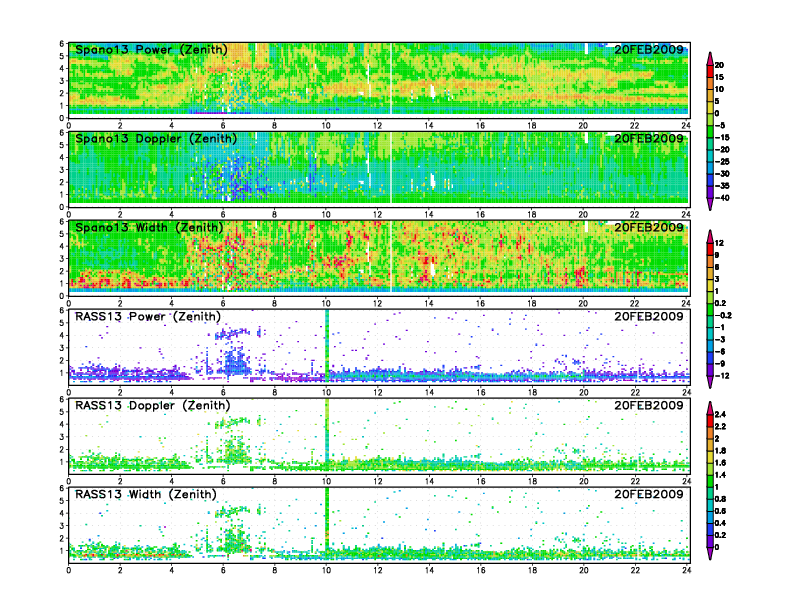This screenshot has width=792, height=612.
Task: Click the magenta top arrow of the middle colorbar
Action: click(710, 237)
